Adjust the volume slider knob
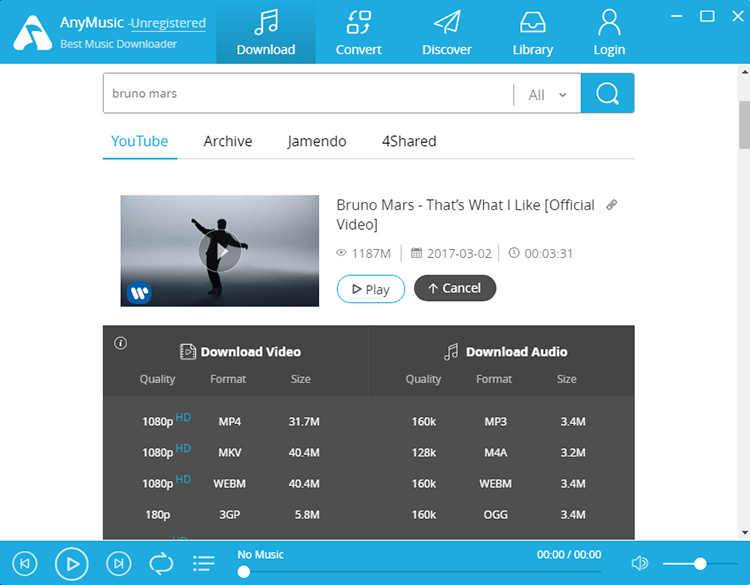The image size is (750, 585). click(x=700, y=564)
